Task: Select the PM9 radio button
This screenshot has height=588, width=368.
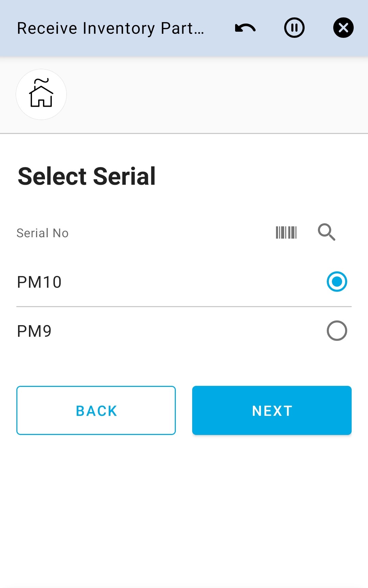Action: coord(337,331)
